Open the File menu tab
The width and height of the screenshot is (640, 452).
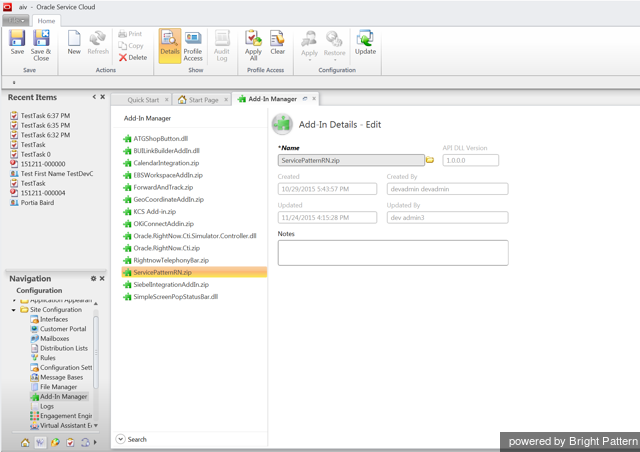tap(16, 20)
